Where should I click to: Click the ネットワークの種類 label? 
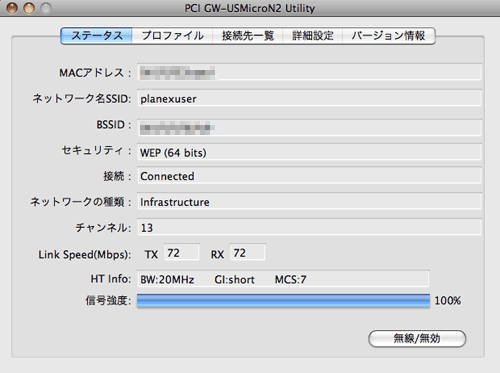(81, 202)
